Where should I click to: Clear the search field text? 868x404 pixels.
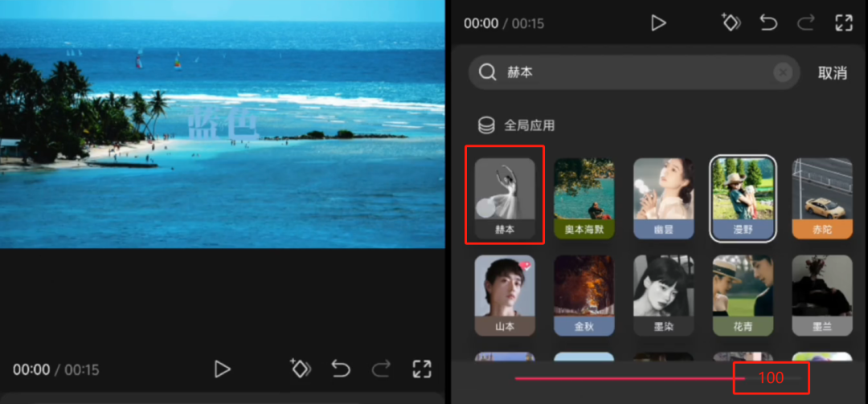pos(783,72)
